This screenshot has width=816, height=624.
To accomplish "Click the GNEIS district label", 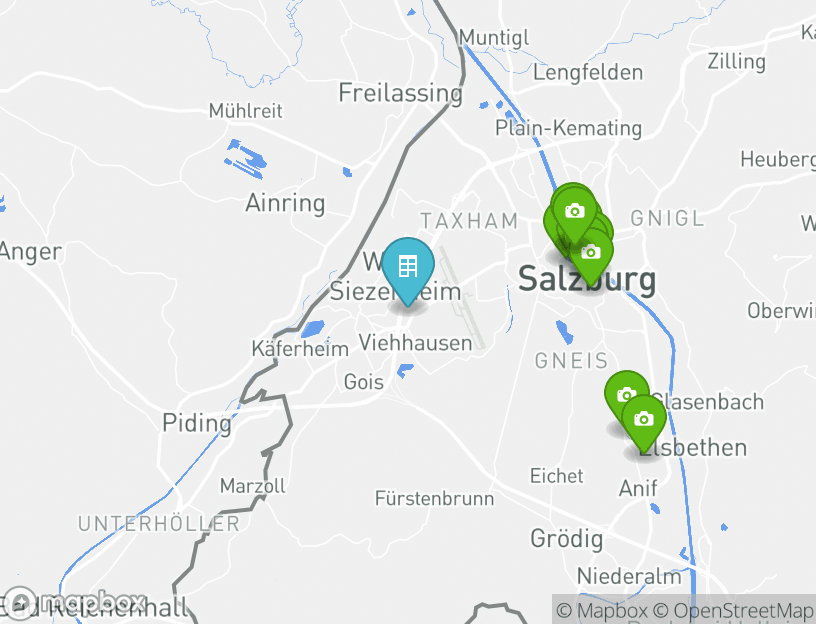I will click(571, 361).
